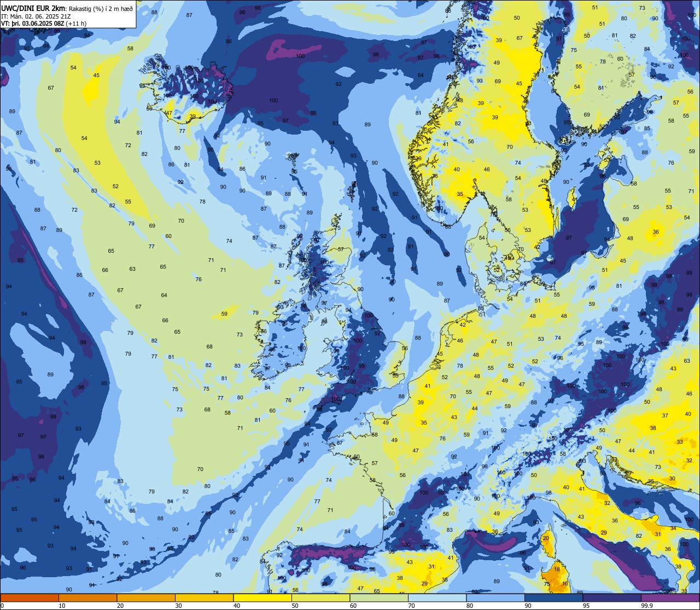Click the '95' legend scale label
This screenshot has width=700, height=610.
click(586, 605)
